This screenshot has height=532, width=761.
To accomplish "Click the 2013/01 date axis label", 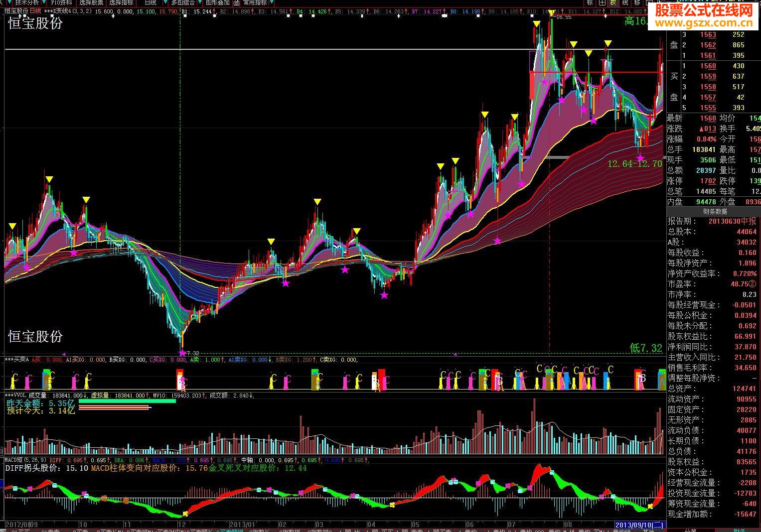I will coord(242,525).
